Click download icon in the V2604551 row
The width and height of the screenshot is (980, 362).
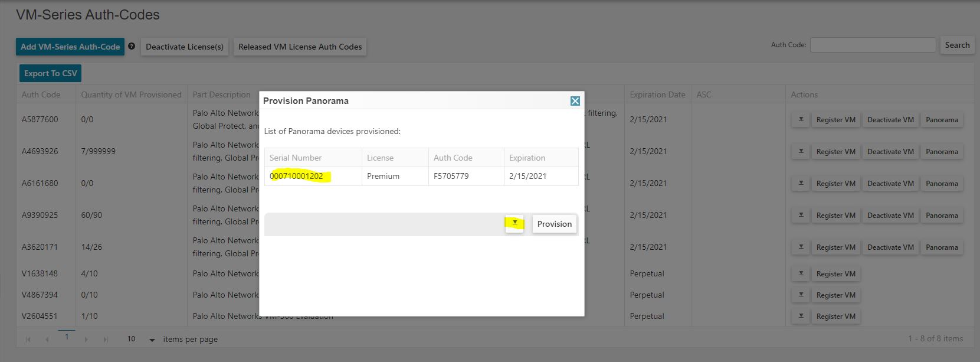[801, 316]
